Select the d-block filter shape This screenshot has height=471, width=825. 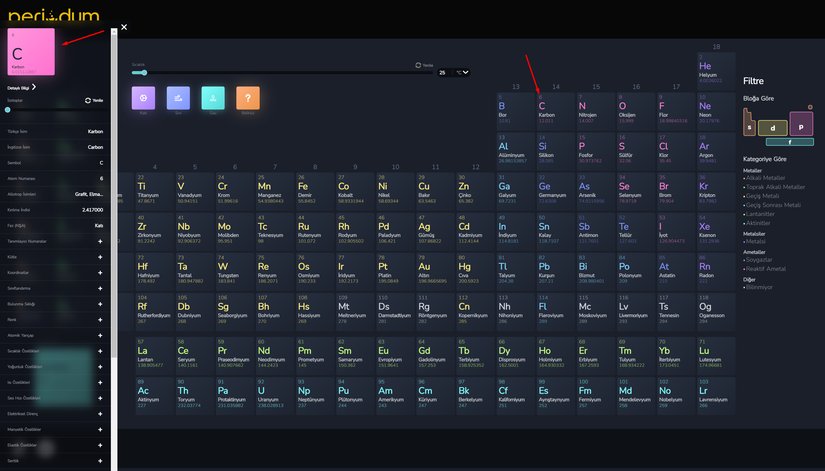tap(772, 127)
